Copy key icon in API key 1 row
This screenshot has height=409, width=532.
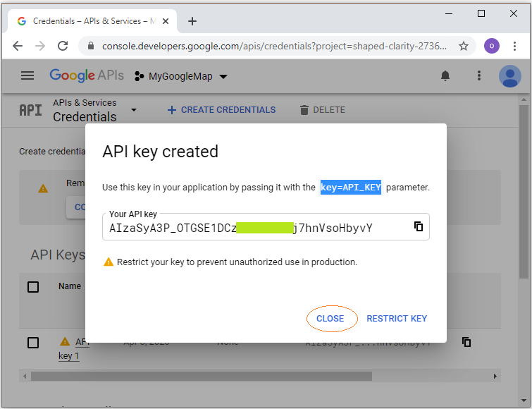pos(466,342)
